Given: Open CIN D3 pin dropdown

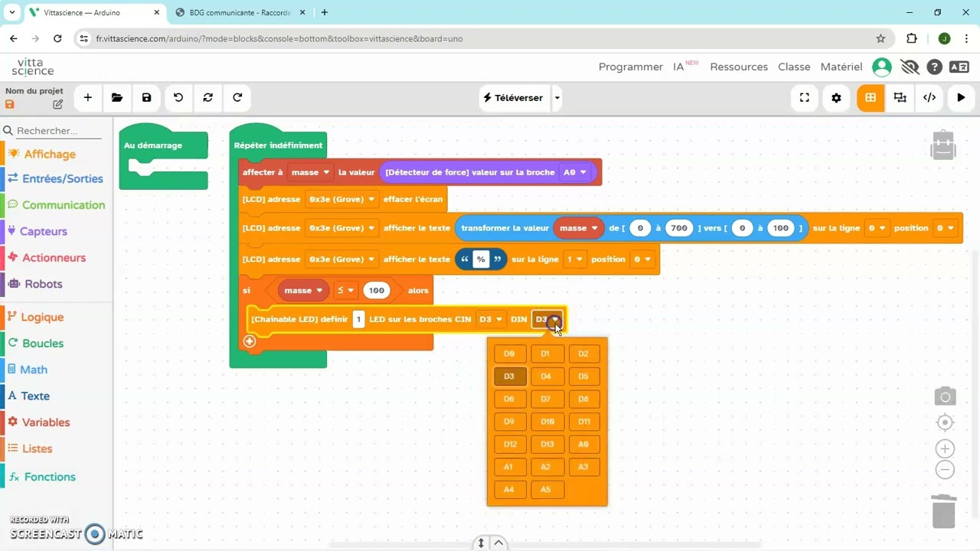Looking at the screenshot, I should (491, 319).
